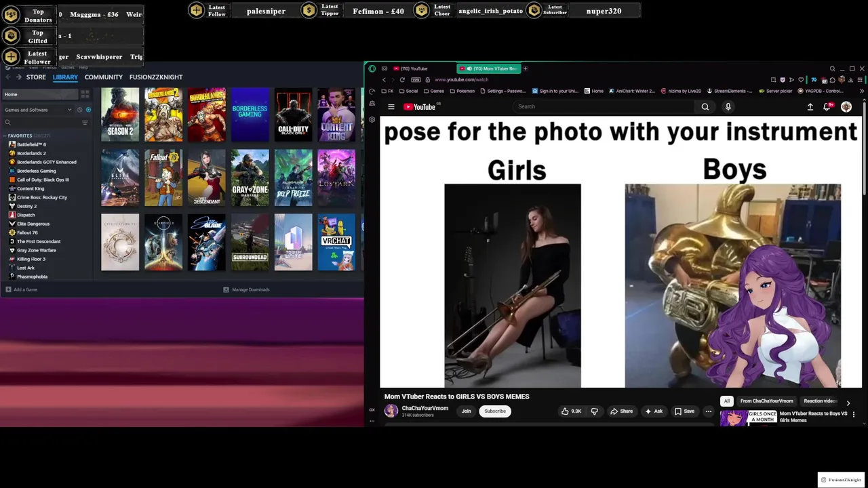
Task: Open YouTube notifications bell
Action: click(827, 106)
